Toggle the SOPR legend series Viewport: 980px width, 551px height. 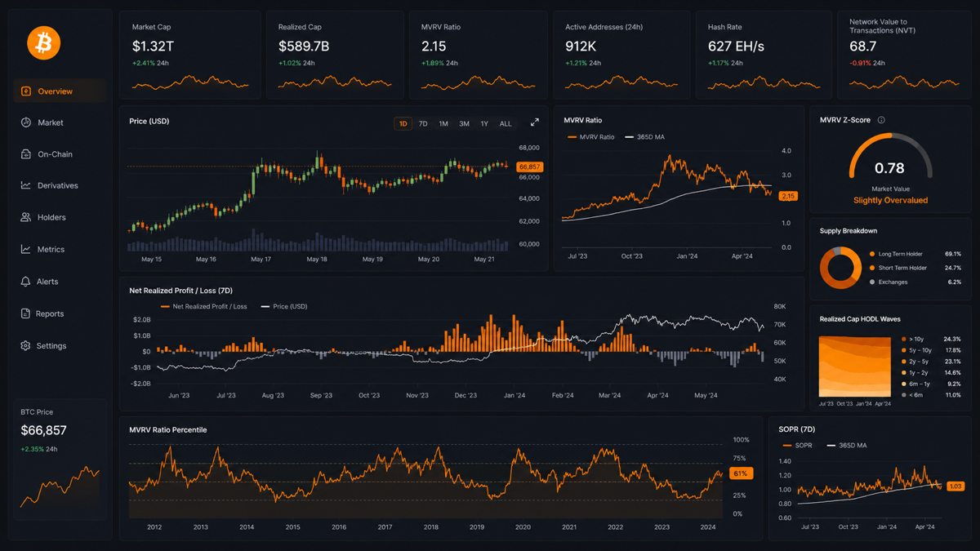pyautogui.click(x=797, y=446)
